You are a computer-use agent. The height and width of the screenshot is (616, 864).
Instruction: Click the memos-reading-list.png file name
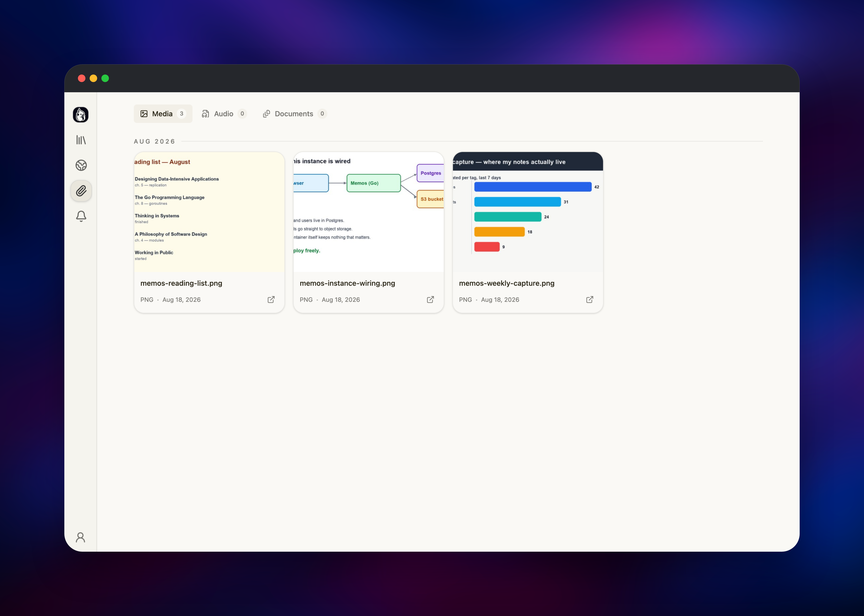click(181, 283)
